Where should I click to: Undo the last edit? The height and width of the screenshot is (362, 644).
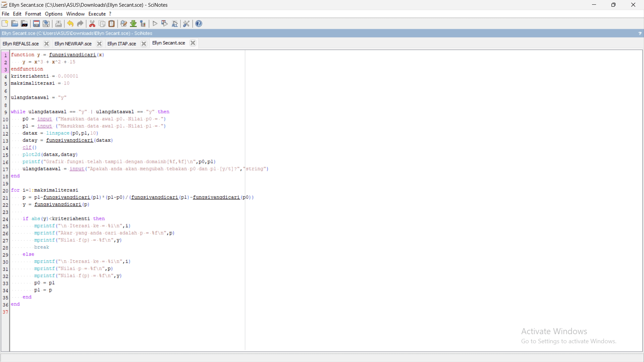coord(70,23)
